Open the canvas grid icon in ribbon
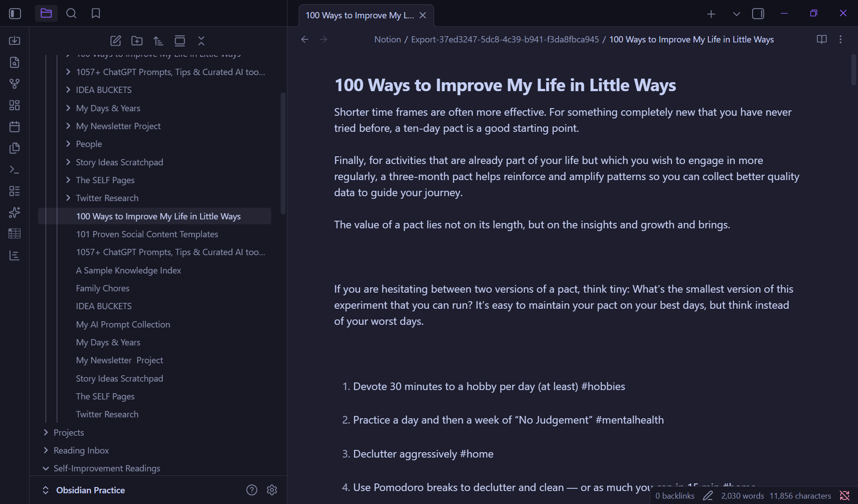The width and height of the screenshot is (858, 504). 14,105
